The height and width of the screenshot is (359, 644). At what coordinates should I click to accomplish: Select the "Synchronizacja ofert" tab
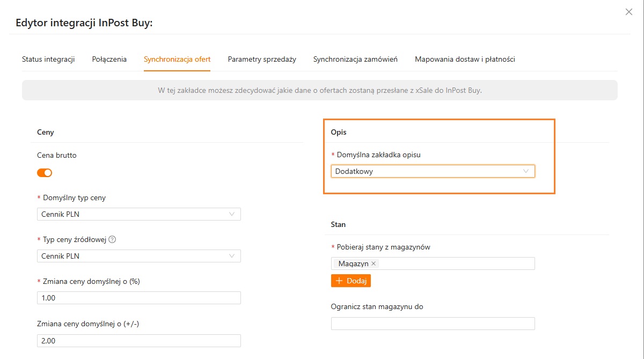(177, 59)
